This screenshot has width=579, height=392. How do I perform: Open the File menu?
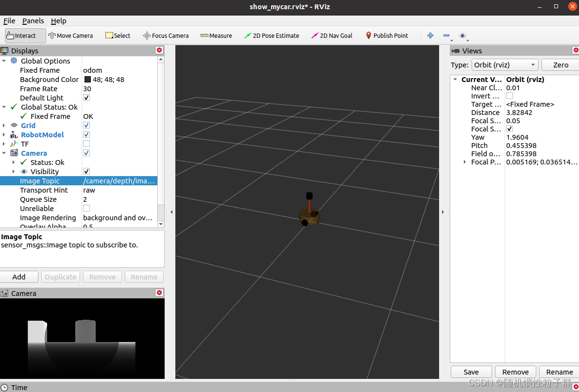[x=9, y=21]
